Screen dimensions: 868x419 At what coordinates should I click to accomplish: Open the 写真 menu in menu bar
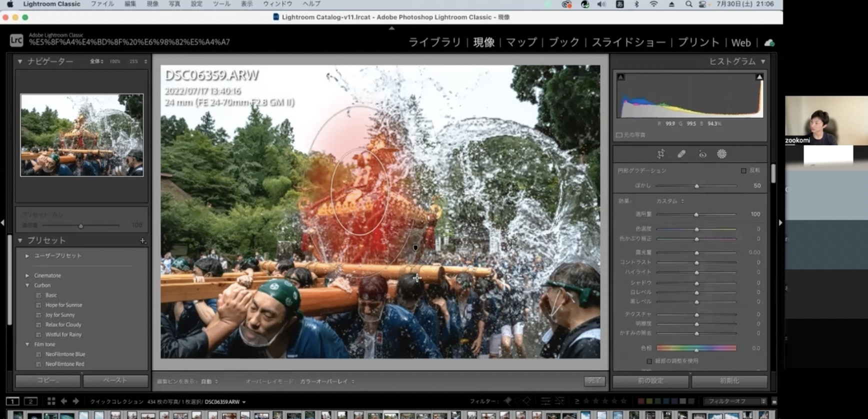click(x=174, y=4)
